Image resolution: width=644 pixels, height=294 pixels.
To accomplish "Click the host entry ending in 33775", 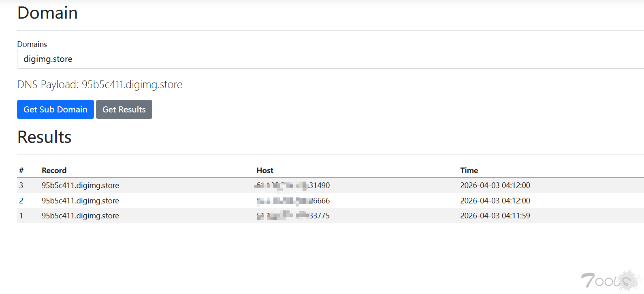I will (x=293, y=216).
